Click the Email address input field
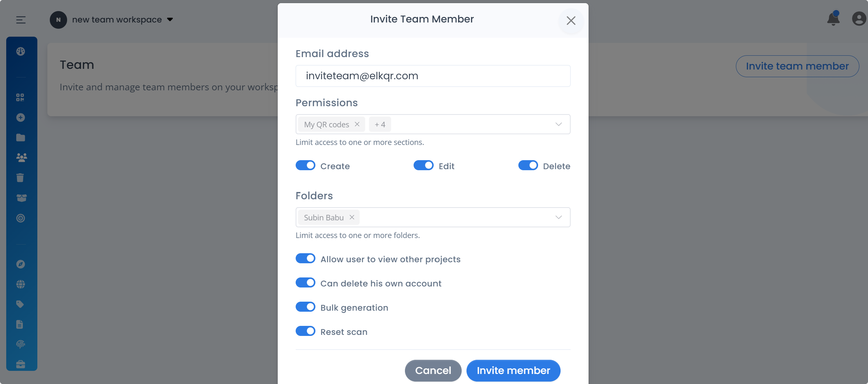 (x=433, y=76)
